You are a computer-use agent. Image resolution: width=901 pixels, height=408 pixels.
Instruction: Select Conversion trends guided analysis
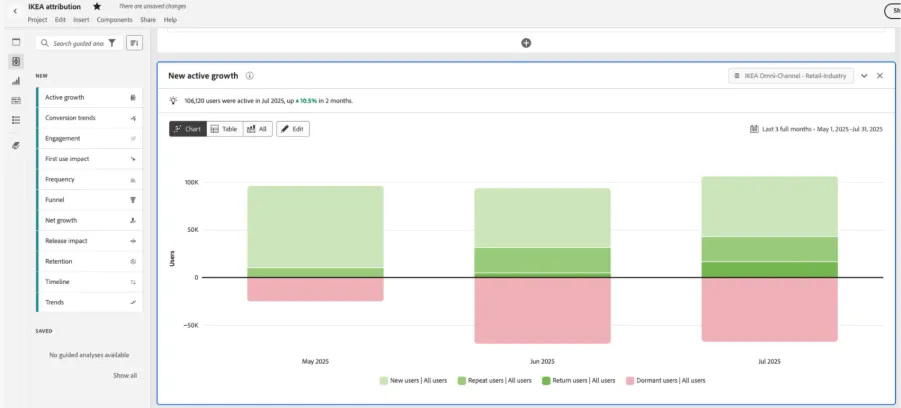point(90,118)
